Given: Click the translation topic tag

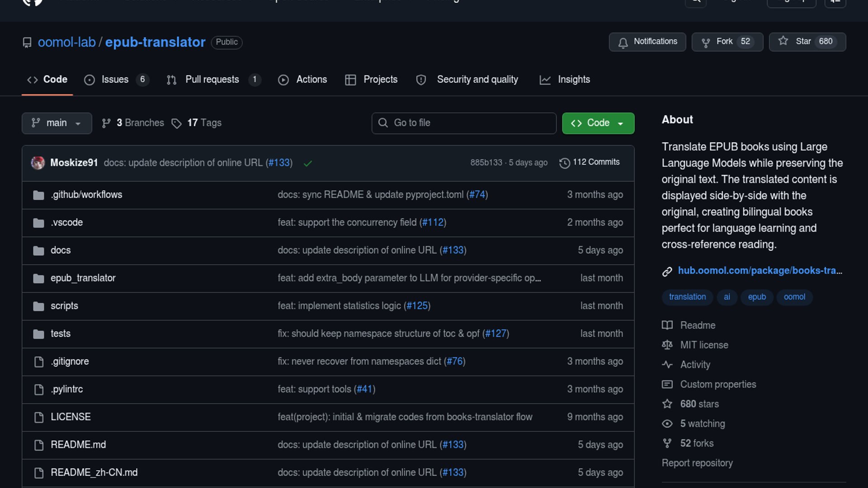Looking at the screenshot, I should click(687, 297).
